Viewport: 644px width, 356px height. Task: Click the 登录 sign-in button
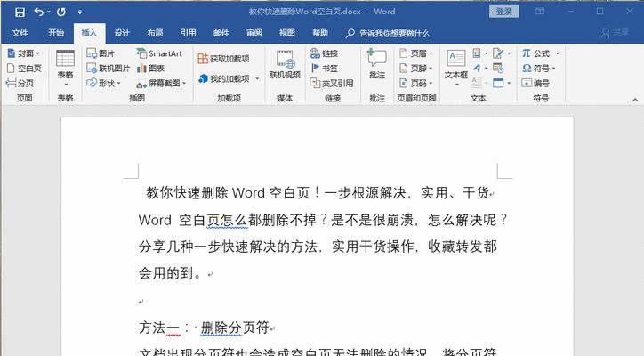(504, 12)
